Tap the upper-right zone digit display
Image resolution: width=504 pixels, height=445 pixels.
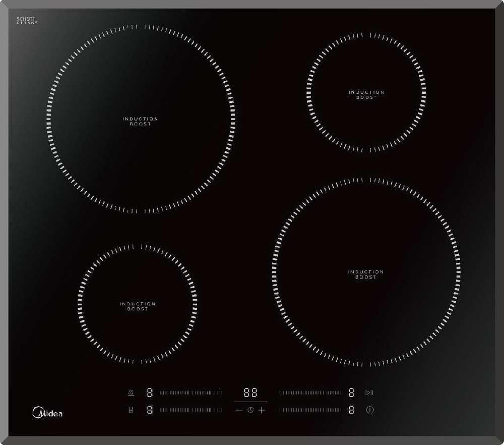pos(351,393)
